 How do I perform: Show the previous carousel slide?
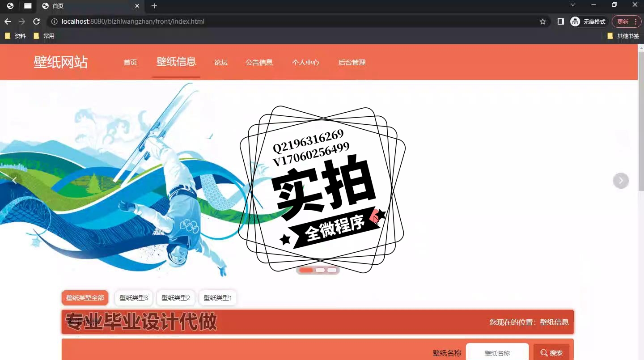14,180
